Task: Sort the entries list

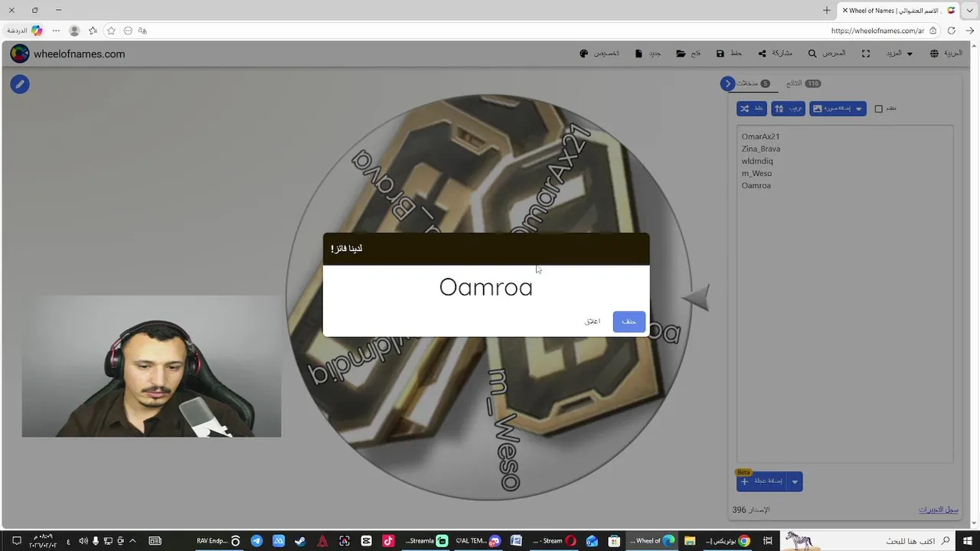Action: (x=788, y=109)
